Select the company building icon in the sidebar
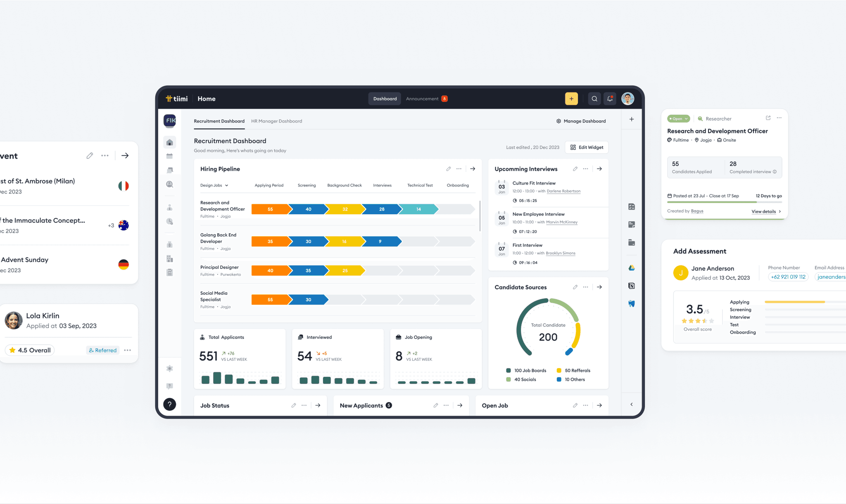Screen dimensions: 846x504 click(x=169, y=259)
